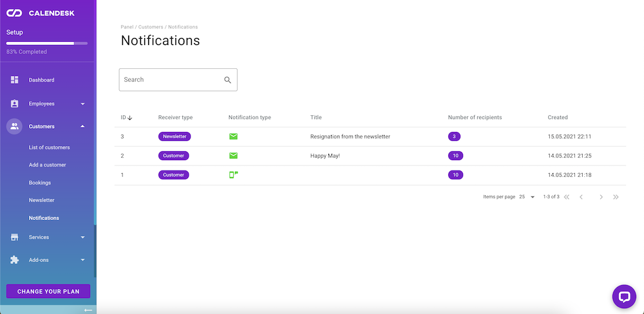Open the Bookings submenu item

[40, 183]
